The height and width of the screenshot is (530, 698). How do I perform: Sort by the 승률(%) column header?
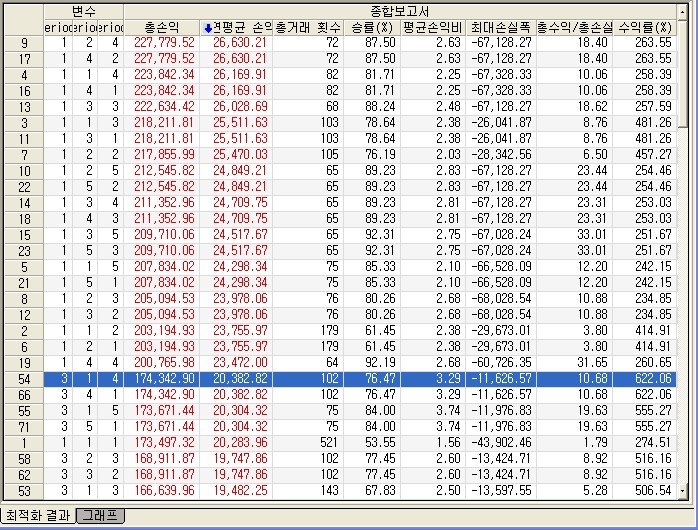click(369, 27)
